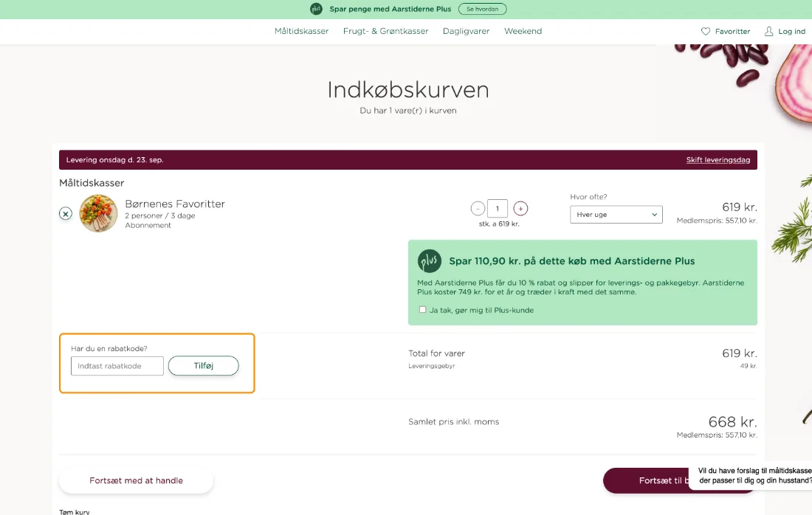Open Måltidskasser menu item
Image resolution: width=812 pixels, height=515 pixels.
click(x=301, y=31)
